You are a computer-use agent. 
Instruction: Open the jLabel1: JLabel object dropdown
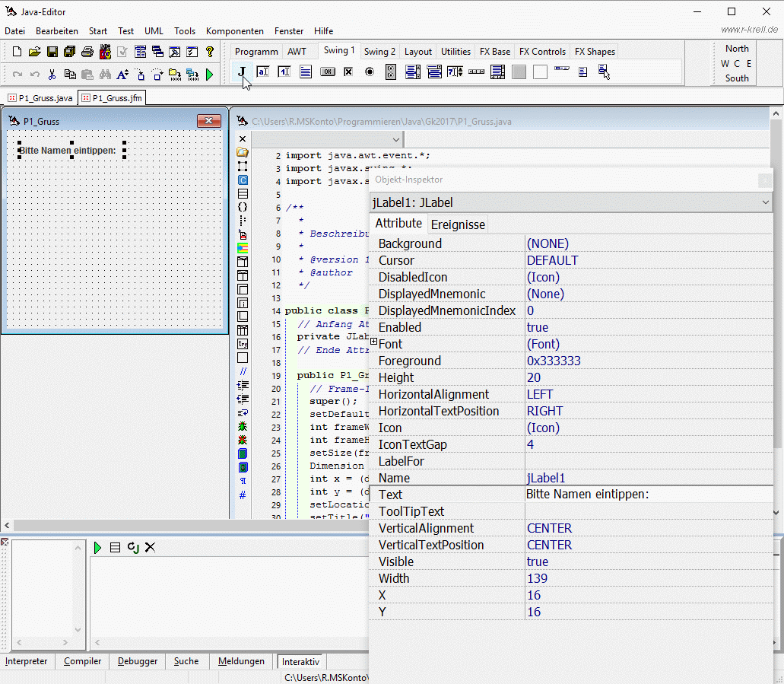[x=764, y=202]
